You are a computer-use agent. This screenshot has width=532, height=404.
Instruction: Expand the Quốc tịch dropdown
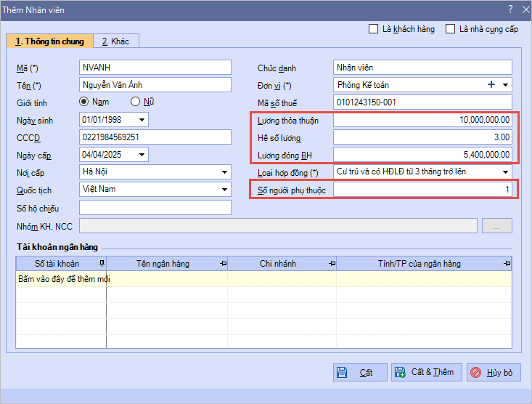224,190
